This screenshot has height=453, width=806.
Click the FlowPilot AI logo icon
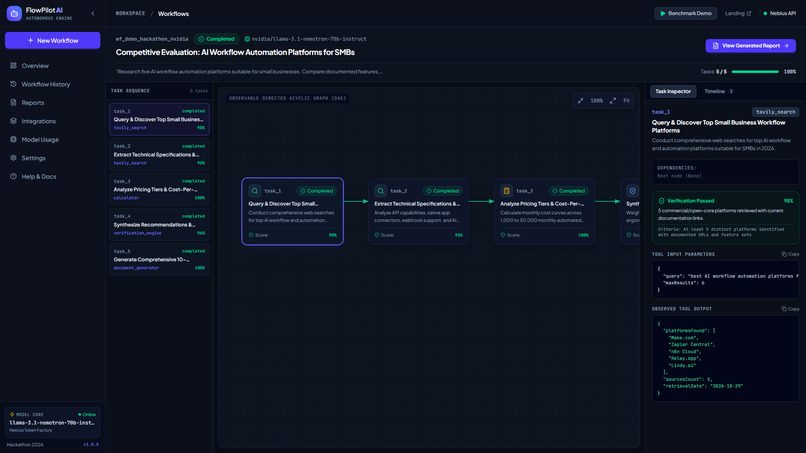coord(14,13)
